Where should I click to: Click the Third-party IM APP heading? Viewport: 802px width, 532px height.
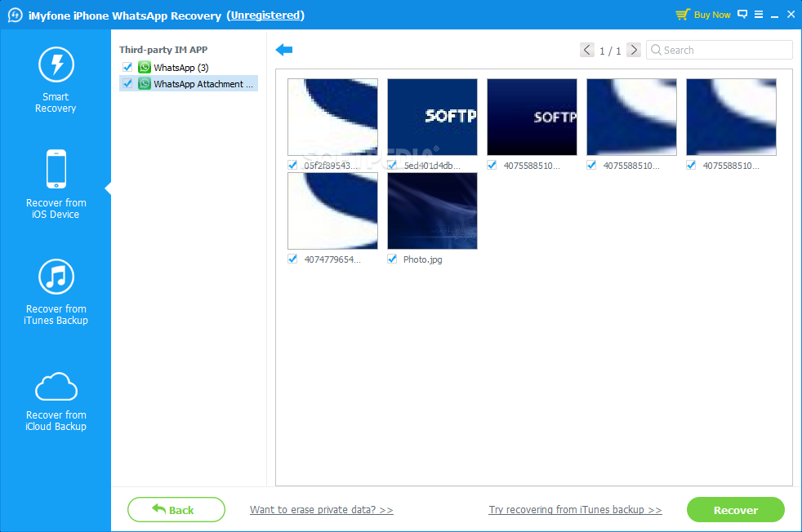[163, 50]
